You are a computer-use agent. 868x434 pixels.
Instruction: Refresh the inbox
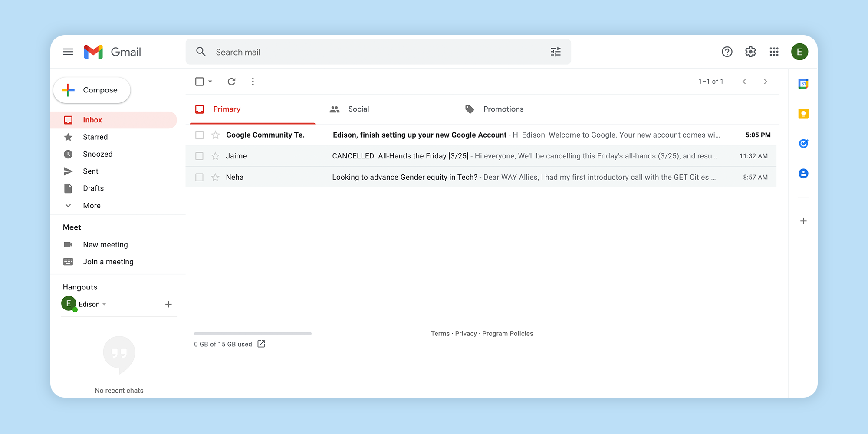click(x=232, y=82)
